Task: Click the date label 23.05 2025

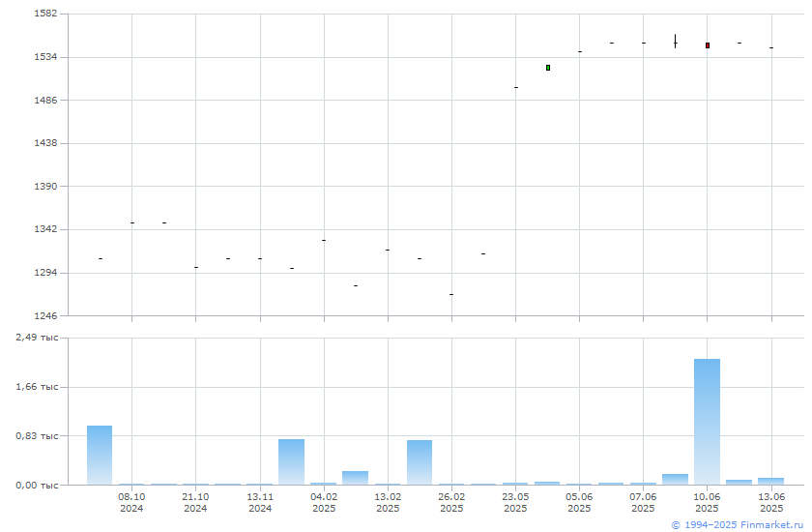Action: tap(515, 502)
